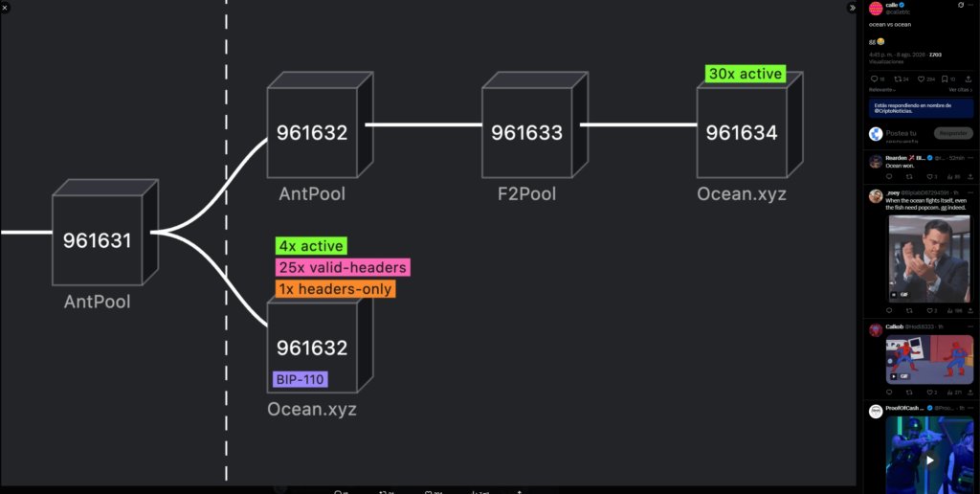980x494 pixels.
Task: Click the Responder button
Action: (953, 133)
